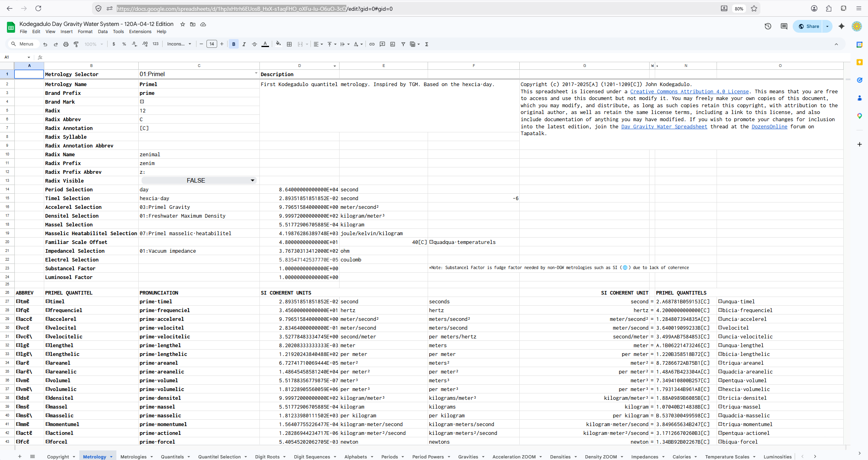This screenshot has height=460, width=868.
Task: Toggle bold formatting
Action: pyautogui.click(x=234, y=44)
